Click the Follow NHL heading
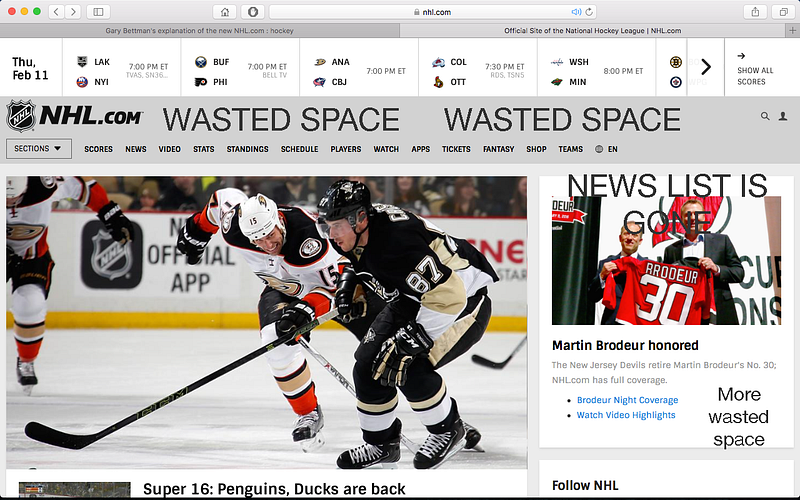This screenshot has height=500, width=800. pos(585,485)
